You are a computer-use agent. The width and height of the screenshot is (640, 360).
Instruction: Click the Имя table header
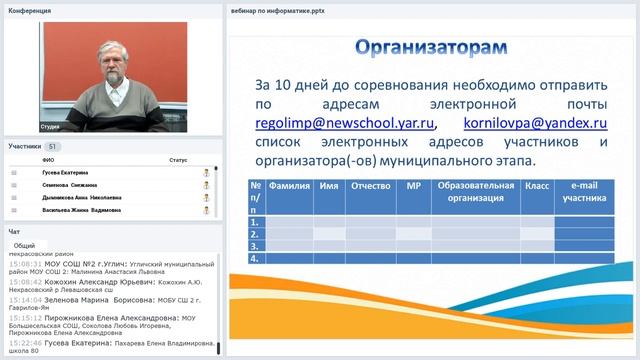329,197
